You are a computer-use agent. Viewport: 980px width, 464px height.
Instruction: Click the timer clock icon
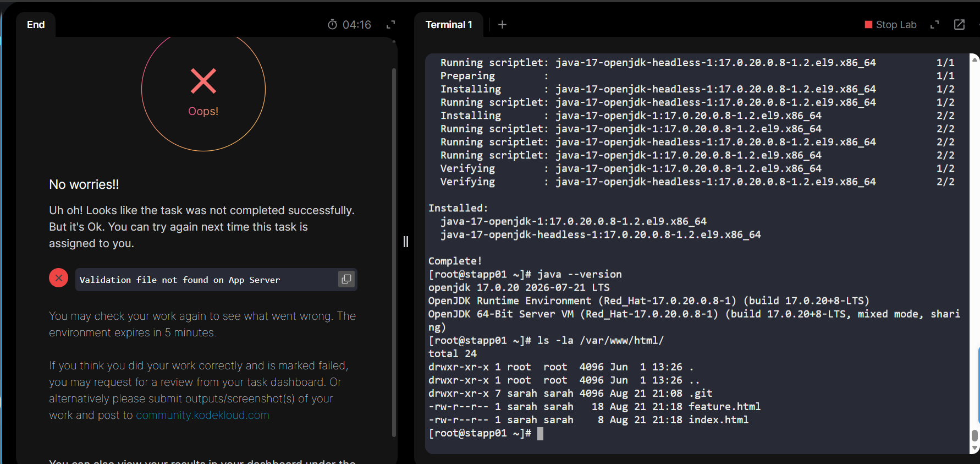(332, 25)
